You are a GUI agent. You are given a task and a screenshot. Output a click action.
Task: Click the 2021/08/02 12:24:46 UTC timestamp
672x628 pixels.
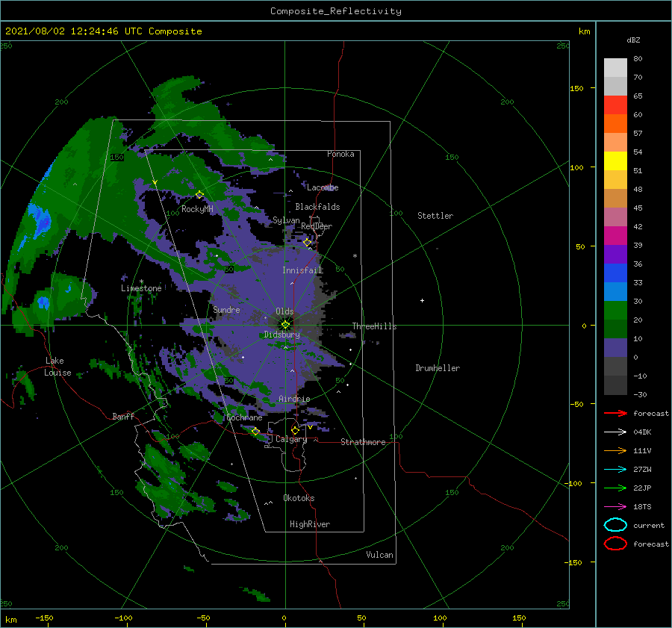[x=104, y=31]
